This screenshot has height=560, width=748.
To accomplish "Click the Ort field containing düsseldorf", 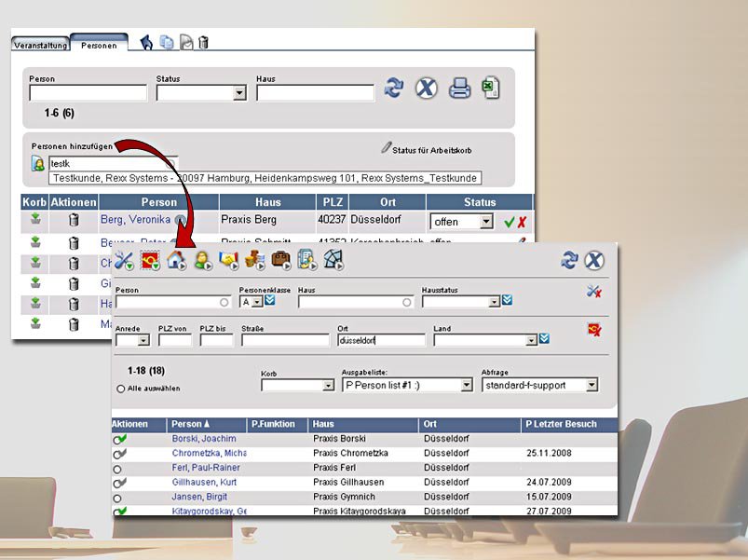I will coord(381,340).
